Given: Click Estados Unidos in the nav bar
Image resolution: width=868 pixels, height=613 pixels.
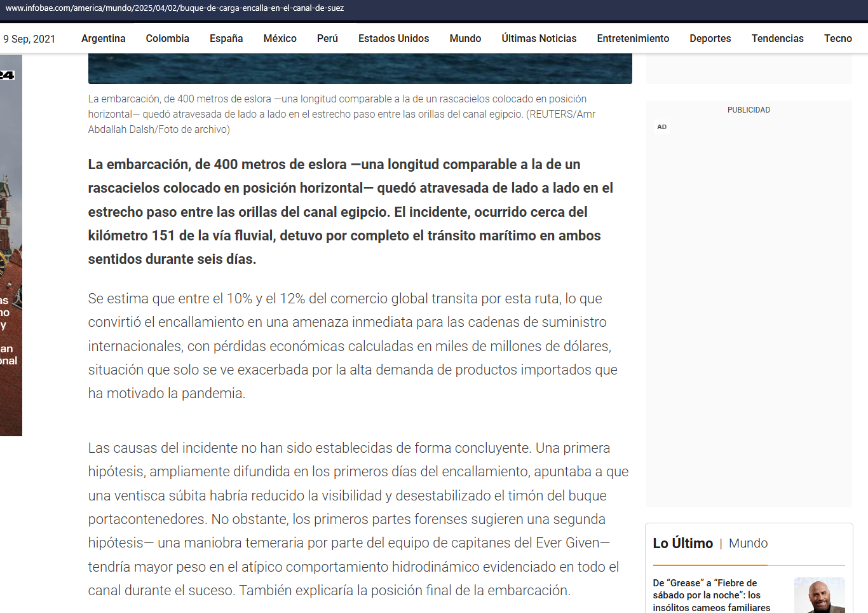Looking at the screenshot, I should tap(393, 38).
